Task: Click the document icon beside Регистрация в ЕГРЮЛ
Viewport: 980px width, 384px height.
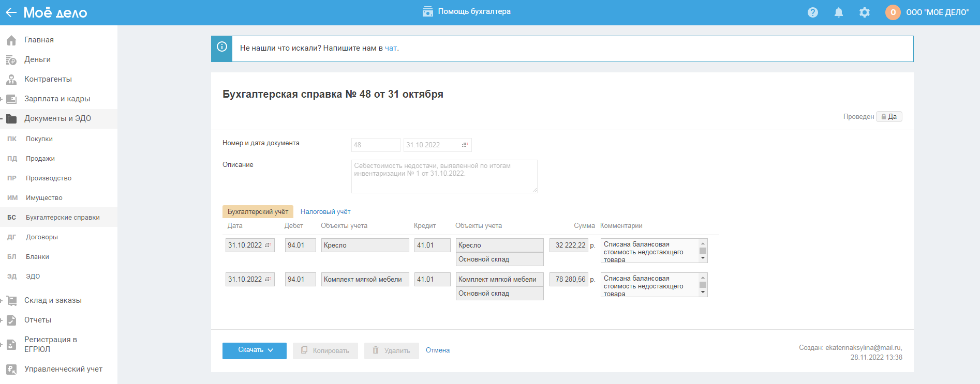Action: click(x=11, y=344)
